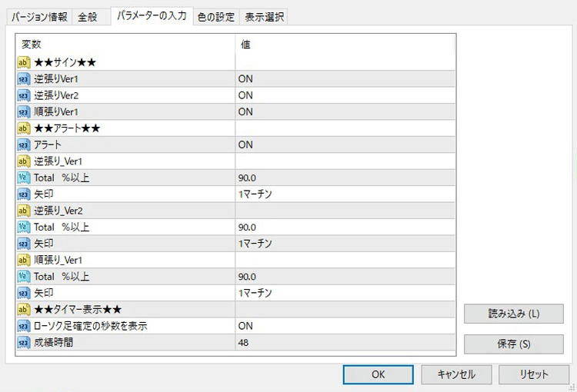Open 矢印 dropdown under 順張り_Ver1
Viewport: 577px width, 392px height.
pyautogui.click(x=345, y=293)
